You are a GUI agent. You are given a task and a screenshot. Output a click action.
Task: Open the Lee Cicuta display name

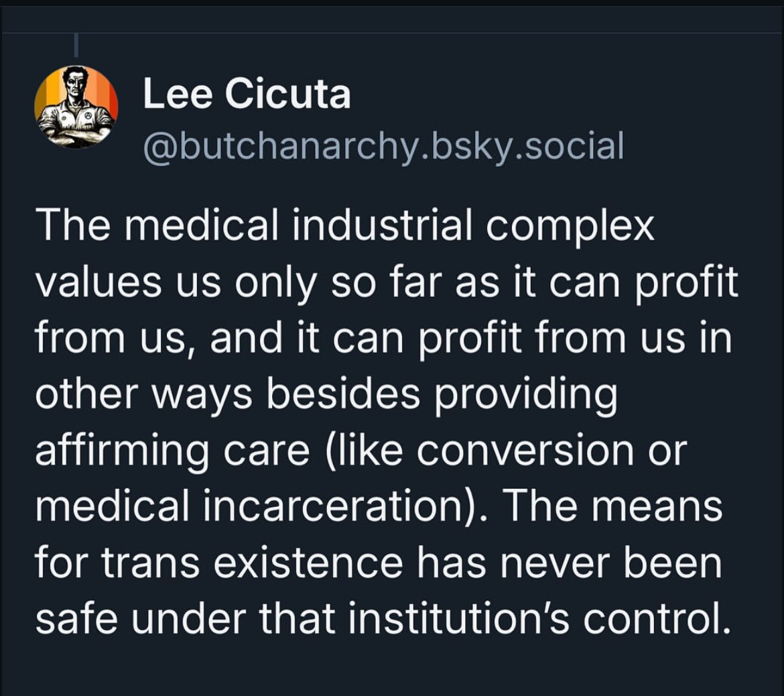click(x=247, y=93)
